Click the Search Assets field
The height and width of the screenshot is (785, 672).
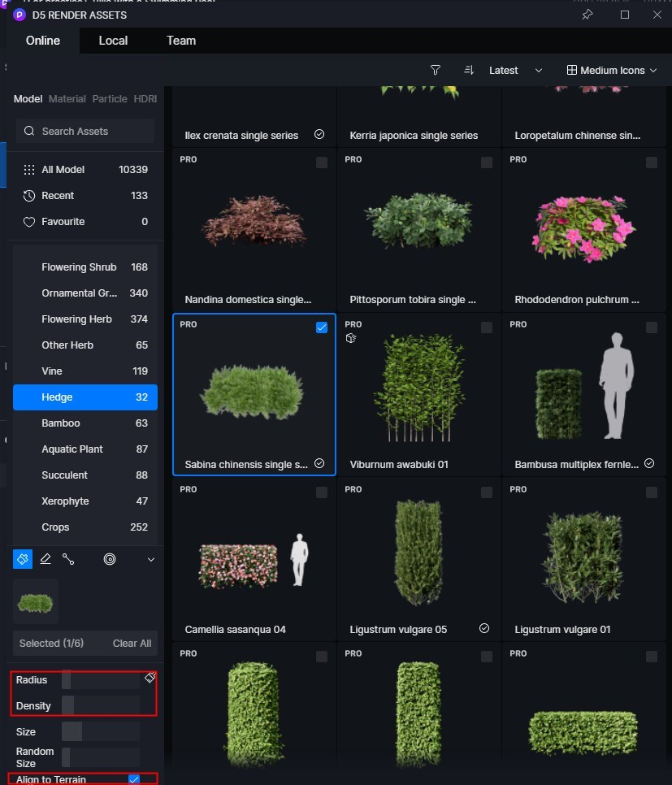(x=85, y=131)
